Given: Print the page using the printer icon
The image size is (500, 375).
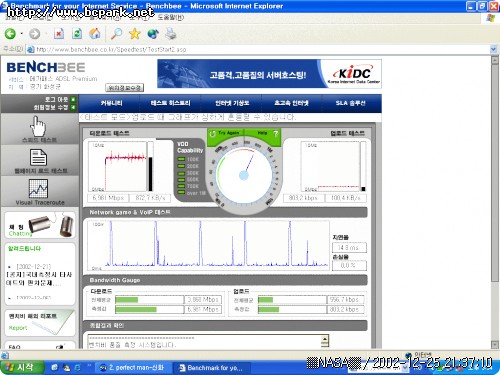Looking at the screenshot, I should click(171, 34).
